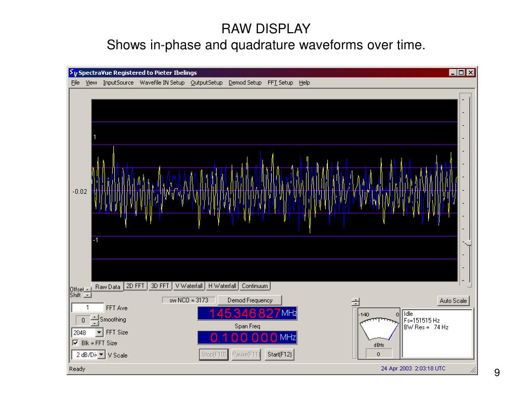This screenshot has height=399, width=532.
Task: Click the vertical slider handle at right
Action: [x=468, y=243]
